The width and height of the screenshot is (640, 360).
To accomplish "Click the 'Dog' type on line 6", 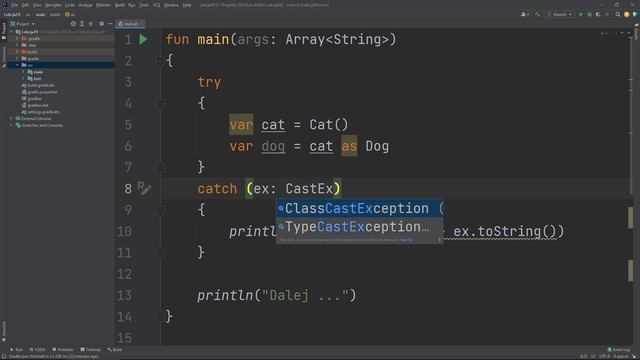I will (x=377, y=146).
